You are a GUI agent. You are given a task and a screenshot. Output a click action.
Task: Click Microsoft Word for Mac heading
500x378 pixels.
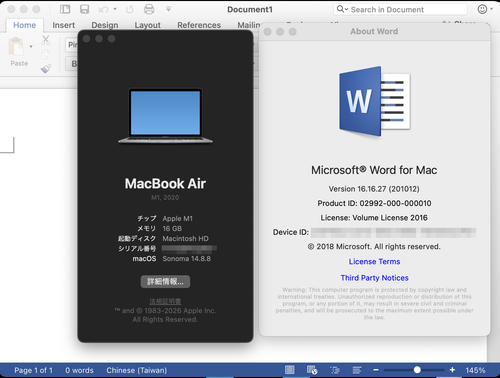(x=374, y=170)
